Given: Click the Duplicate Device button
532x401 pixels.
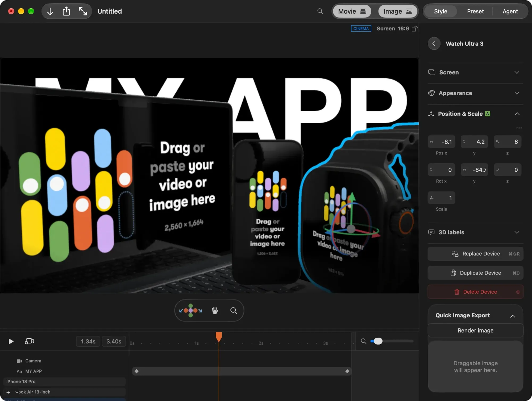Looking at the screenshot, I should pos(475,273).
